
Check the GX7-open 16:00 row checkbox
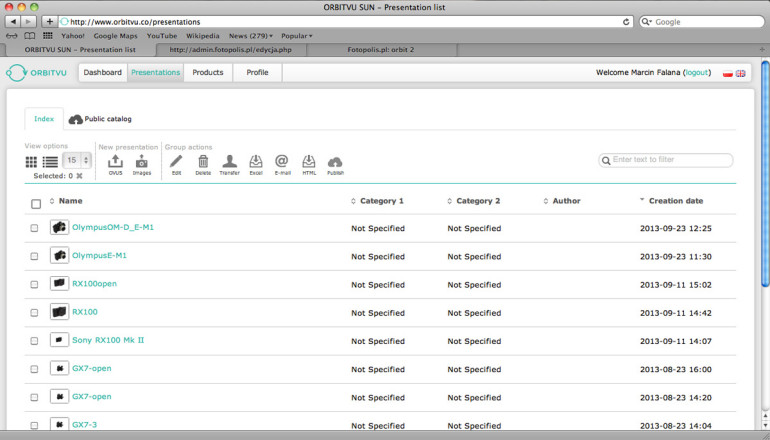pos(34,369)
